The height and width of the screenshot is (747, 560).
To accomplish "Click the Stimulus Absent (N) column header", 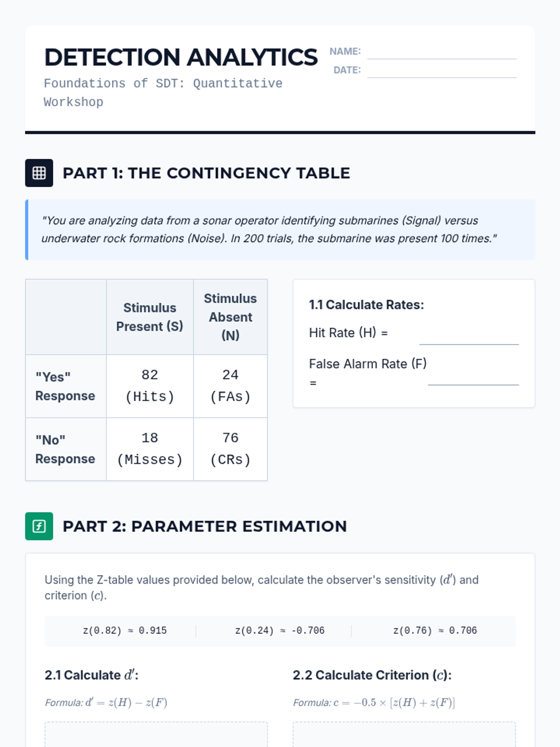I will (x=231, y=317).
